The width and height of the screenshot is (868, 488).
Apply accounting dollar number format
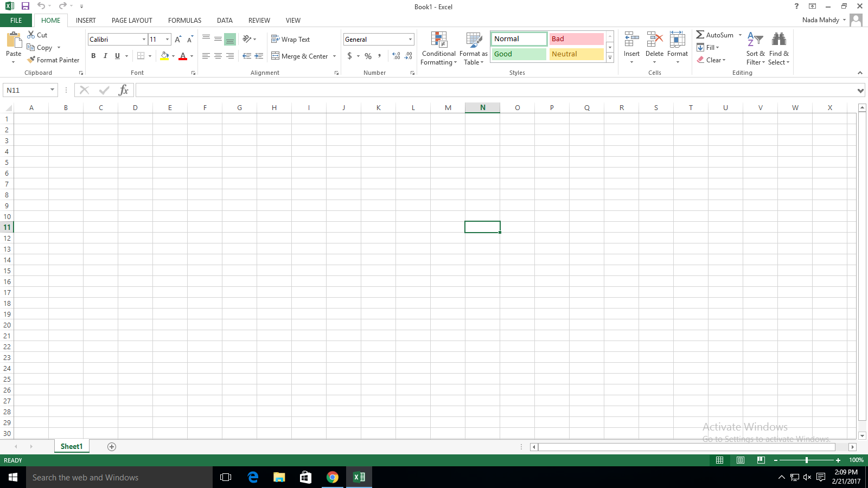[x=349, y=56]
